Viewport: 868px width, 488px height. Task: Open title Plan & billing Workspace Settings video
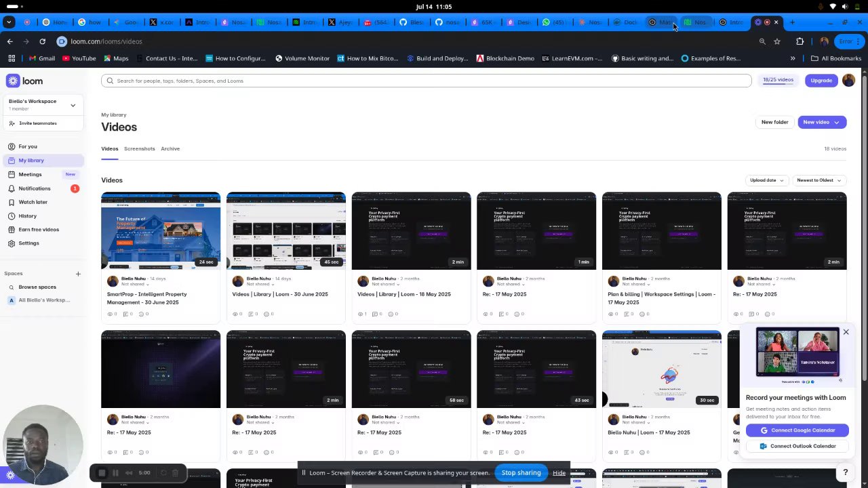(661, 298)
